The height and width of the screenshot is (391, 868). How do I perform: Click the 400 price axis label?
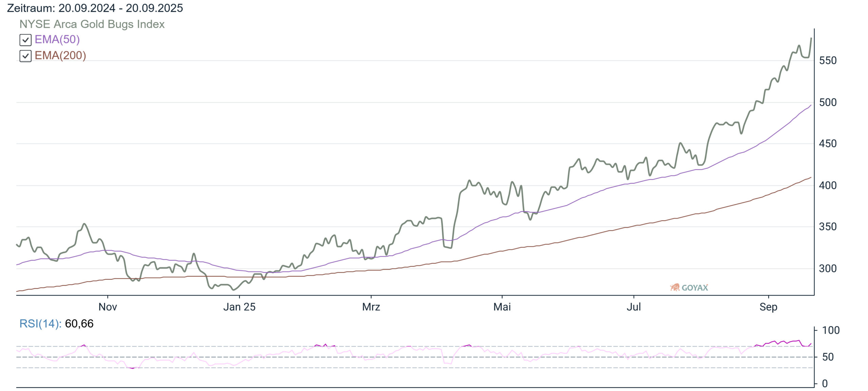coord(828,185)
